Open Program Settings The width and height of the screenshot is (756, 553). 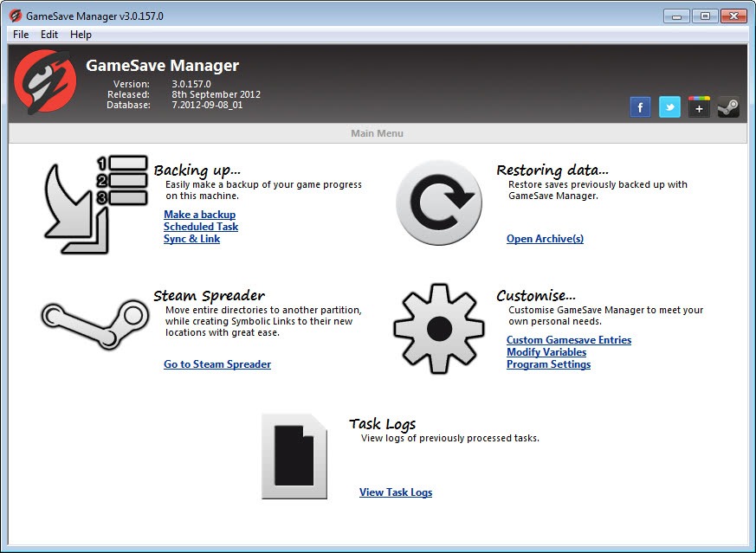[x=549, y=364]
